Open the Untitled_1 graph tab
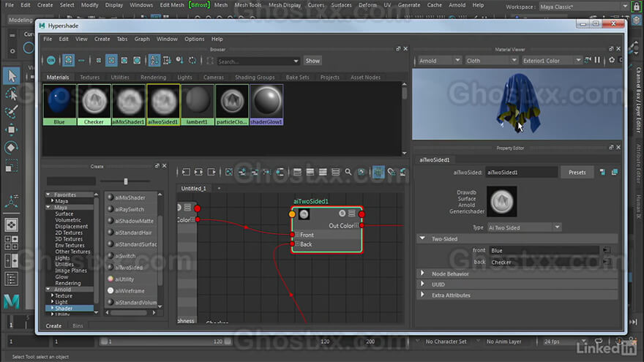 (x=194, y=189)
